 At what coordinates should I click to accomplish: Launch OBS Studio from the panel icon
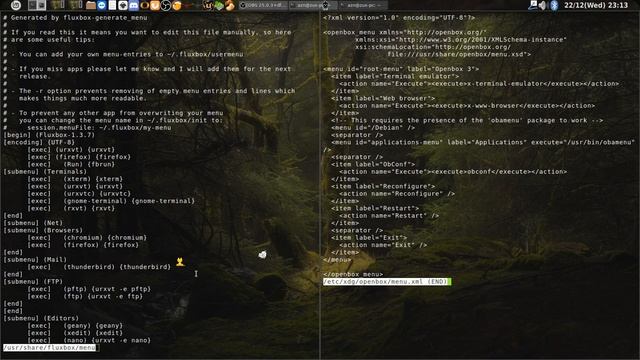pyautogui.click(x=165, y=5)
